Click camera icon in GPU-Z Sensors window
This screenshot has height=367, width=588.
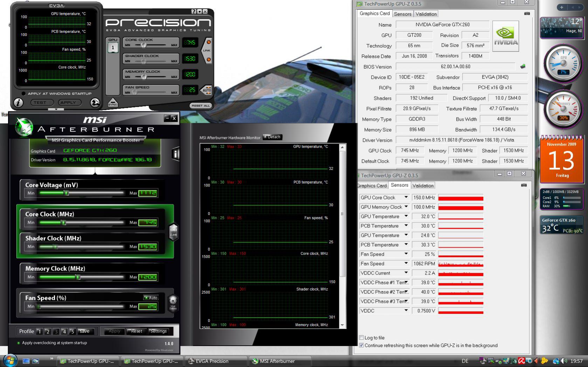[524, 185]
